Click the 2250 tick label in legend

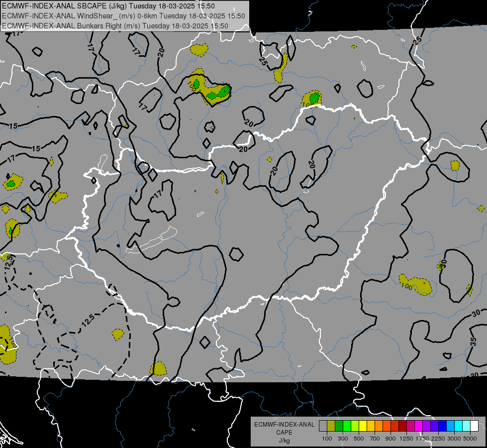point(438,439)
